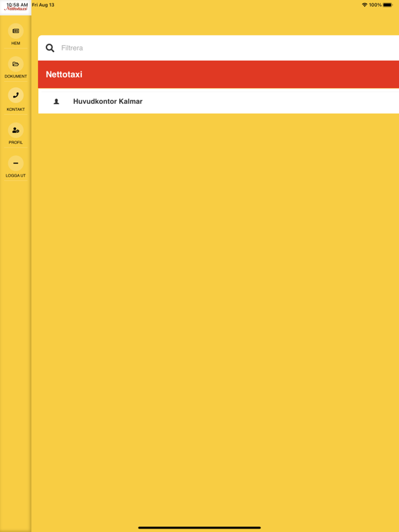Open the KONTAKT phone icon
The width and height of the screenshot is (399, 532).
pyautogui.click(x=16, y=96)
